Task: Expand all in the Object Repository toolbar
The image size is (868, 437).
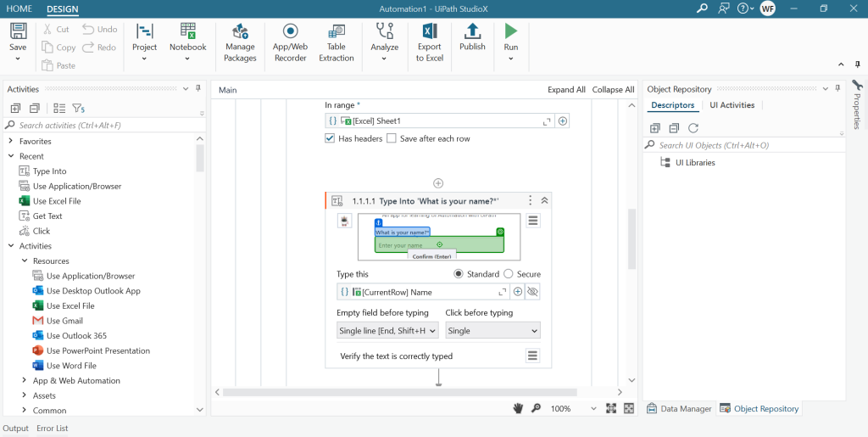Action: click(655, 128)
